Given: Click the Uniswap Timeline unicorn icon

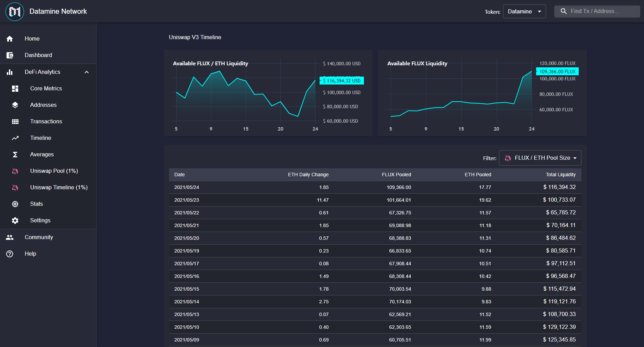Looking at the screenshot, I should coord(15,188).
